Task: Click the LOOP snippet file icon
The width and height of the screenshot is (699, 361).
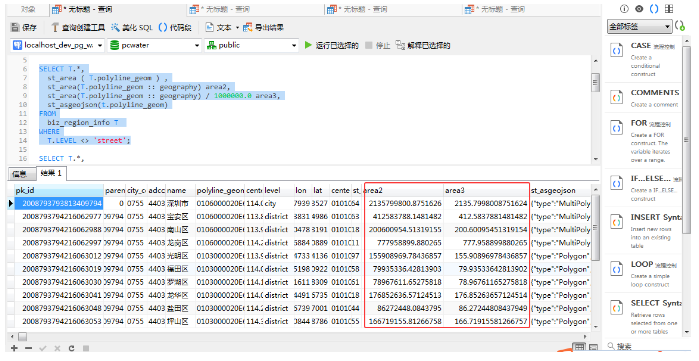Action: point(617,269)
